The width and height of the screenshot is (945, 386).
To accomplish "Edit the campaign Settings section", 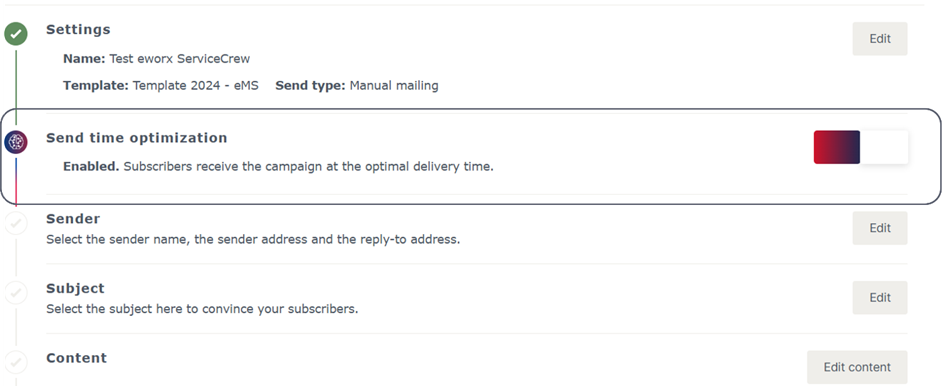I will 879,39.
